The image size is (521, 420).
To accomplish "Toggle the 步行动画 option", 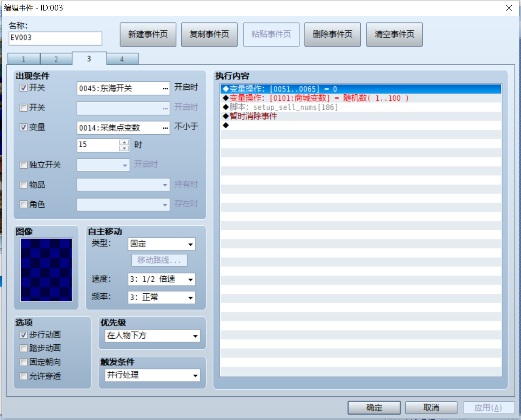I will (x=23, y=335).
